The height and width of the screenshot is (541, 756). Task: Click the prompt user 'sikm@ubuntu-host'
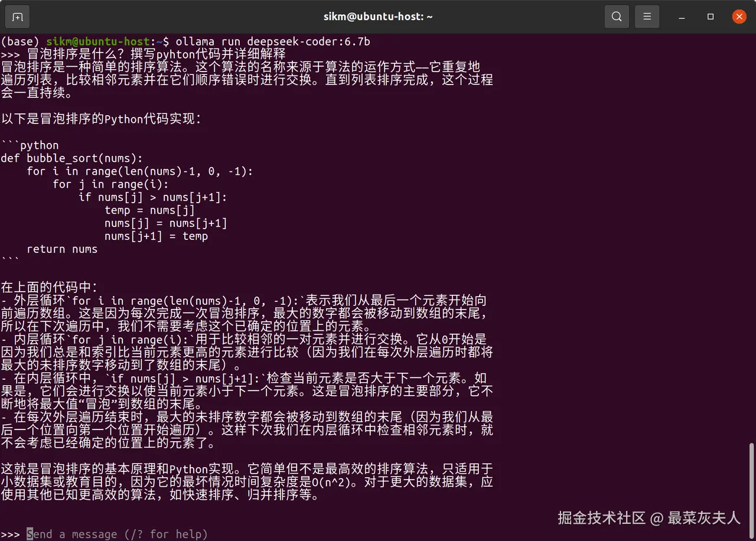tap(99, 41)
